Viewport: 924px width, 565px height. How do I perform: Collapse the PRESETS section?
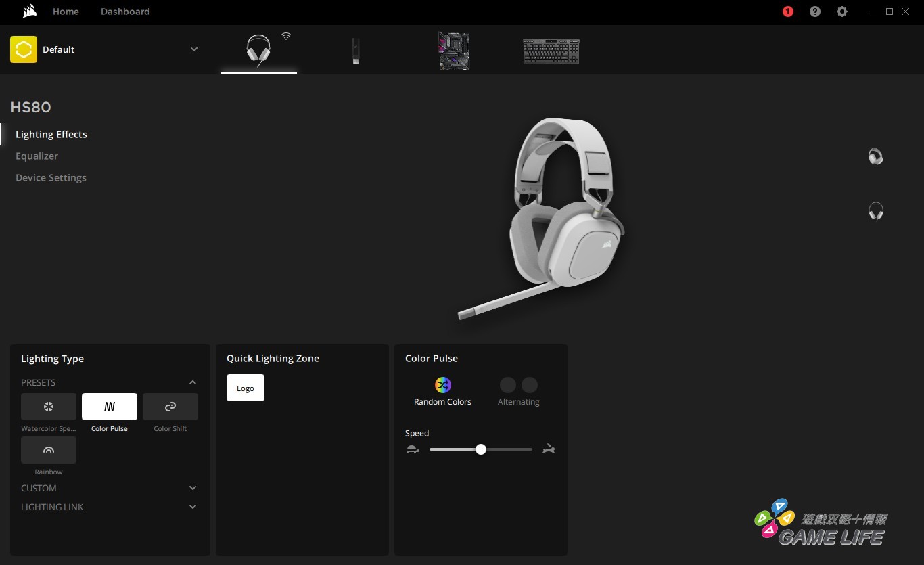tap(193, 383)
